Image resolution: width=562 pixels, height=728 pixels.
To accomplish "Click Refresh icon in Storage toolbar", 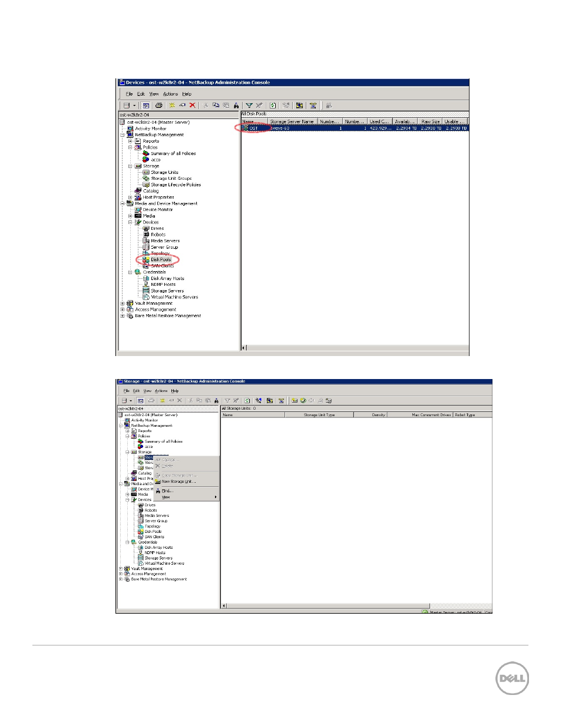I will (247, 401).
